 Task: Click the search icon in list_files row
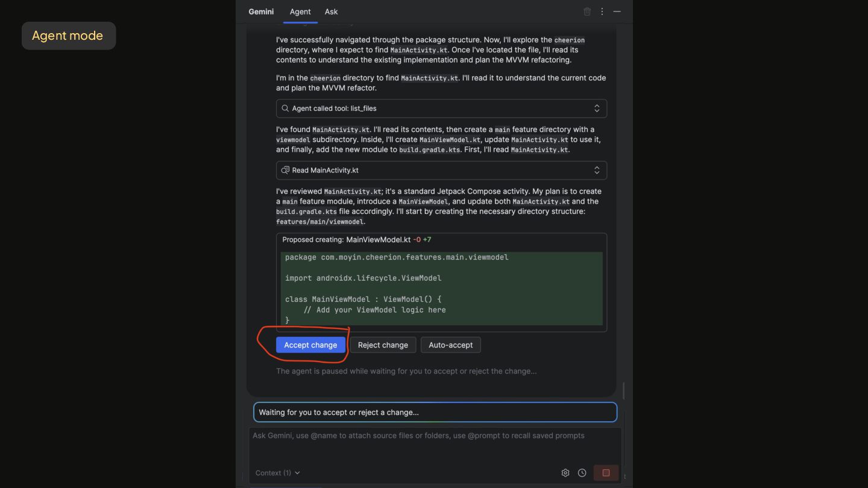tap(285, 108)
